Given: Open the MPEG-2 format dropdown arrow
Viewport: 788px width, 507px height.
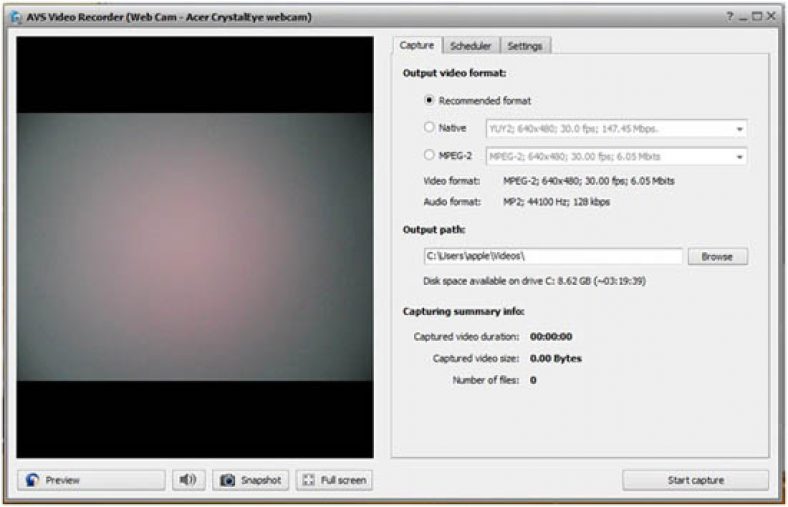Looking at the screenshot, I should coord(739,157).
